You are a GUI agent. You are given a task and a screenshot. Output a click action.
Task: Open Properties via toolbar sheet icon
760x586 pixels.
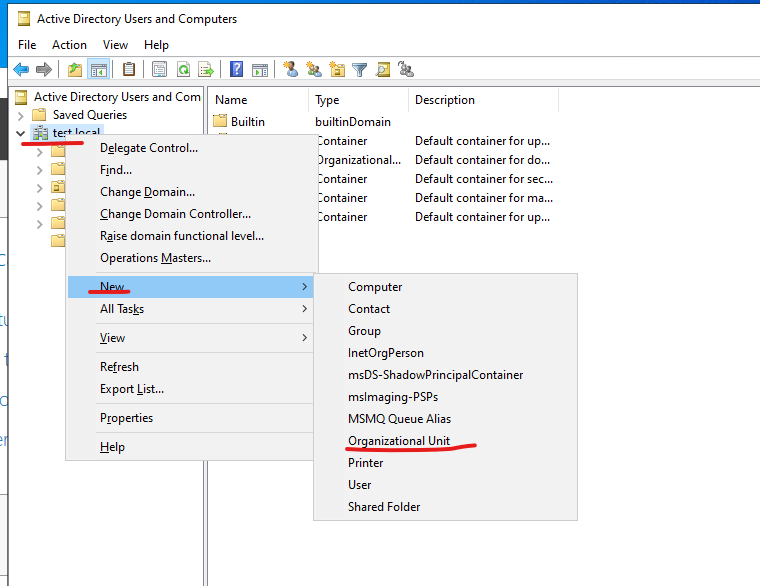159,70
